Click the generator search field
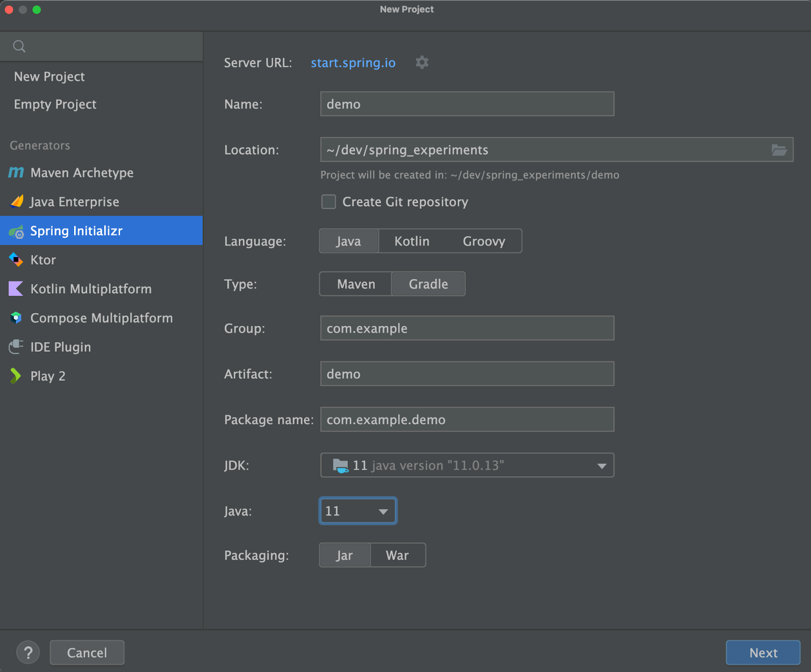 (101, 47)
